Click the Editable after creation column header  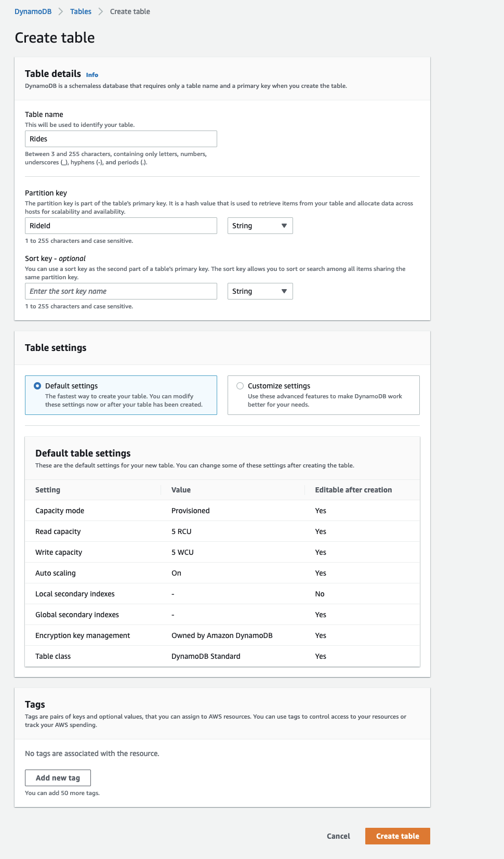(x=353, y=490)
